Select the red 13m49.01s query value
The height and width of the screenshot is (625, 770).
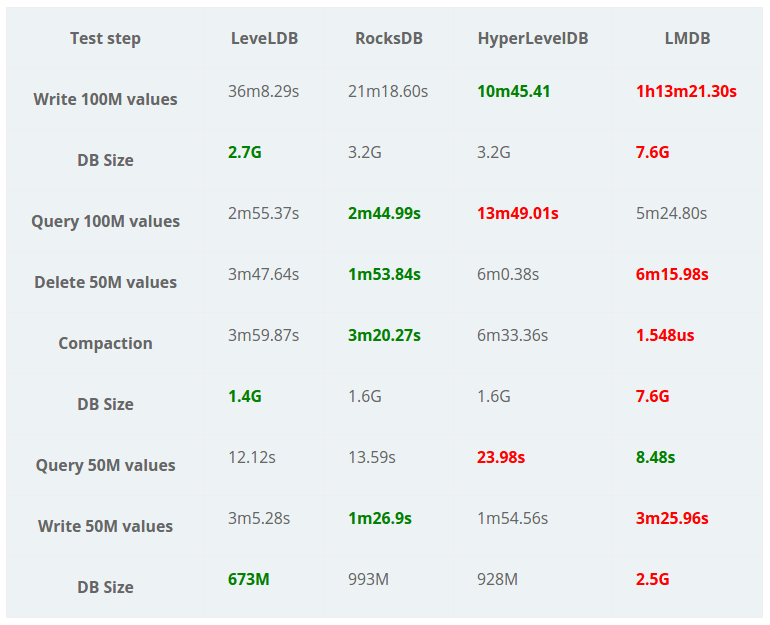(518, 213)
